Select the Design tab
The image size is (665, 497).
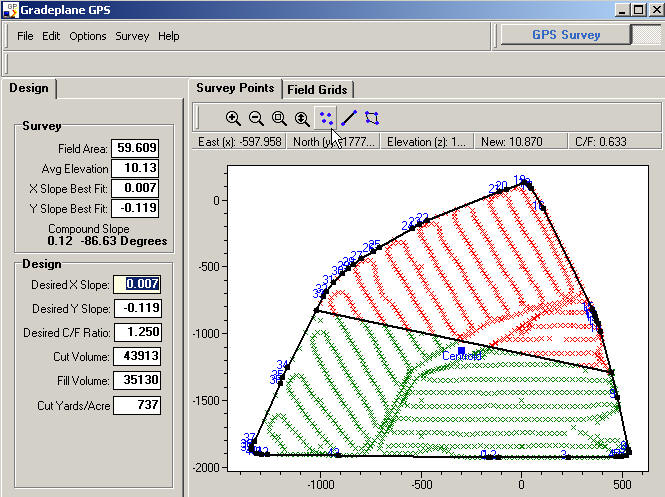pos(29,88)
